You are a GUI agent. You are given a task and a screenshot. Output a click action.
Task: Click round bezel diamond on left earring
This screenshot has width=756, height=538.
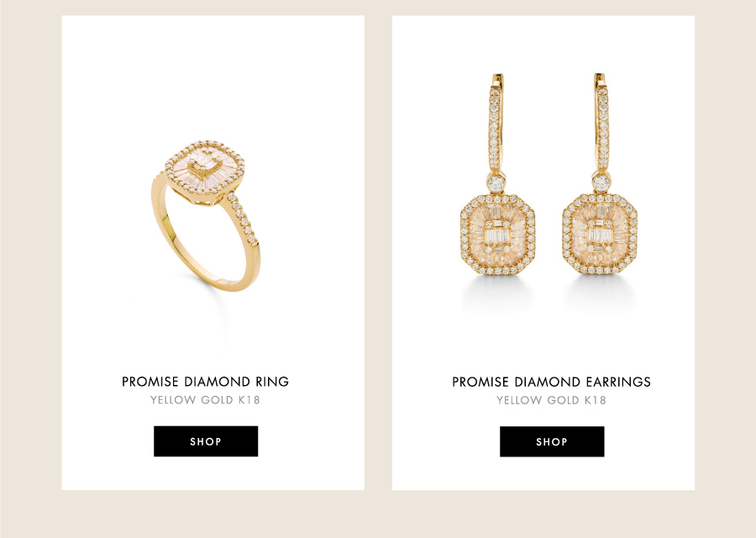tap(496, 183)
